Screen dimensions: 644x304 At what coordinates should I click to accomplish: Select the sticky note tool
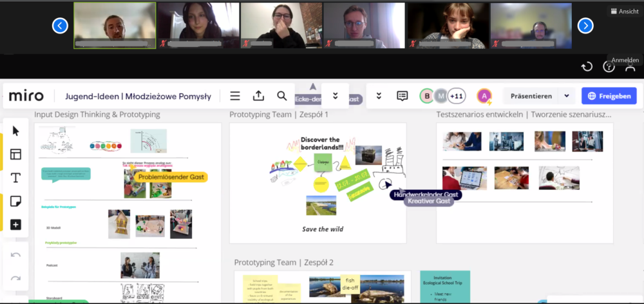point(15,201)
